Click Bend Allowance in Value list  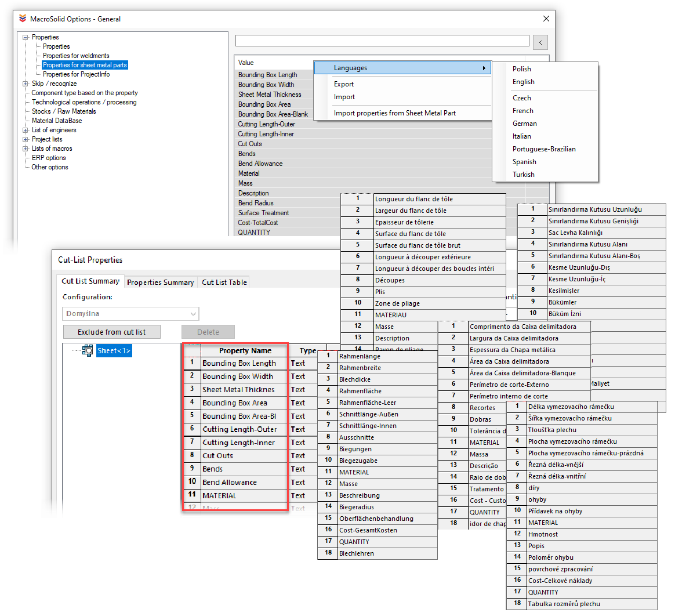pyautogui.click(x=260, y=164)
